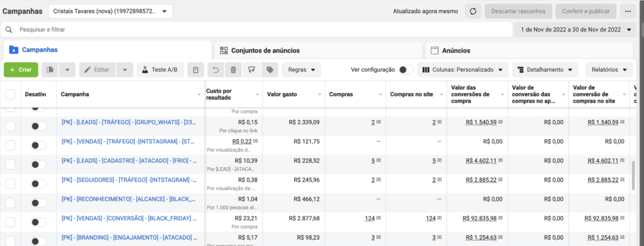Toggle the RECONHECIMENTO ALCANCE campaign switch
The width and height of the screenshot is (644, 246).
coord(38,203)
